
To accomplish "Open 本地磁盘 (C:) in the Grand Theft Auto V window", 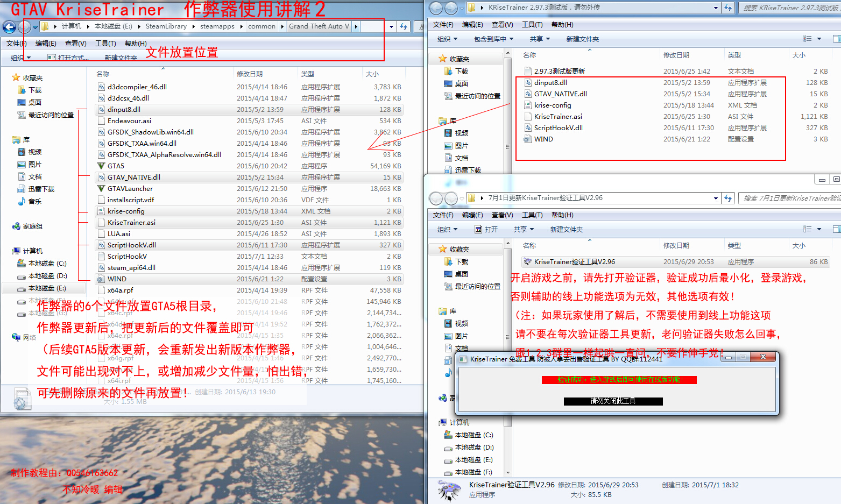I will [x=47, y=263].
